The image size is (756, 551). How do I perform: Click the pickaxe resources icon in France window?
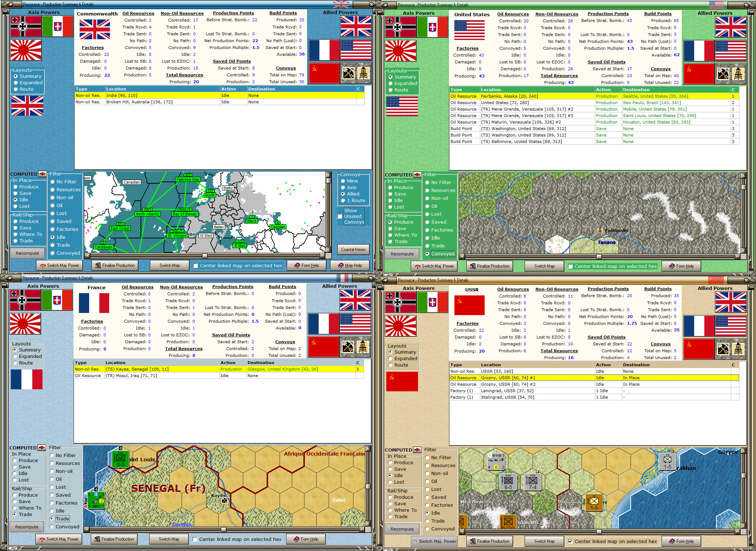pyautogui.click(x=348, y=347)
